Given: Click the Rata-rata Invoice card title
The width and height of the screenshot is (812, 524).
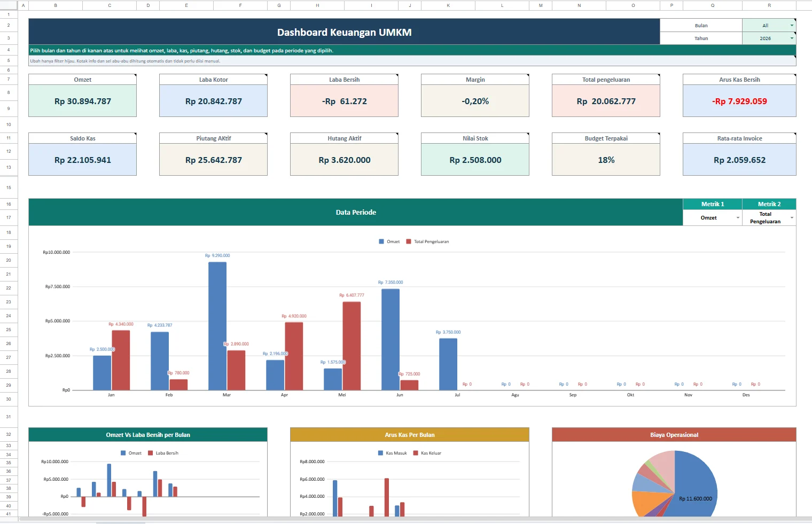Looking at the screenshot, I should click(740, 138).
